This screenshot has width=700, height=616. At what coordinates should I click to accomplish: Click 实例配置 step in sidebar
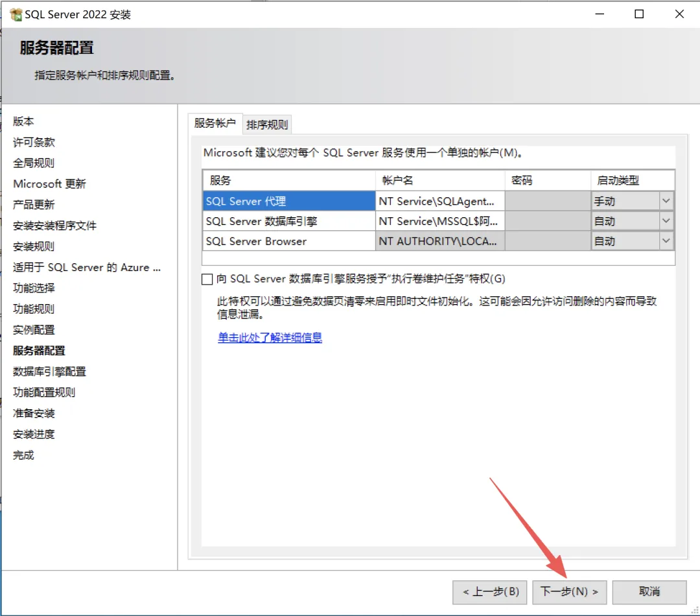pyautogui.click(x=34, y=329)
